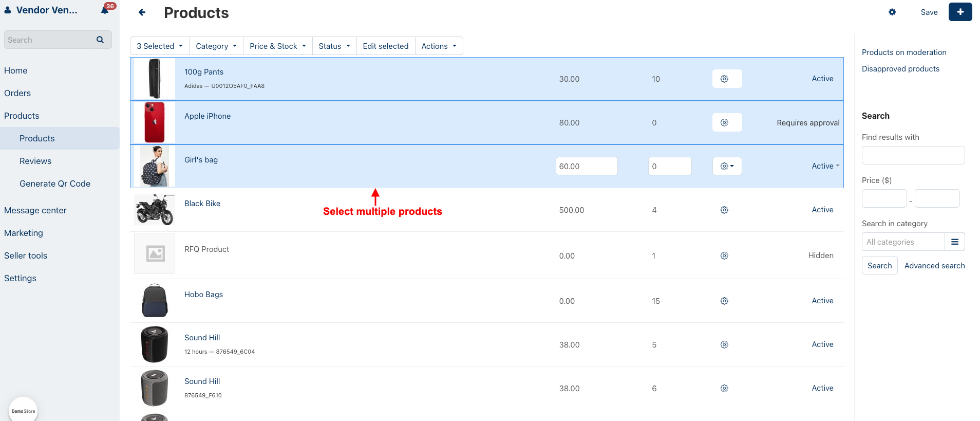This screenshot has width=980, height=421.
Task: Click the notification bell icon
Action: click(105, 10)
